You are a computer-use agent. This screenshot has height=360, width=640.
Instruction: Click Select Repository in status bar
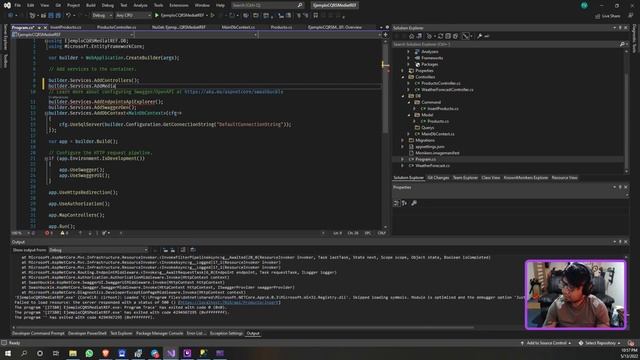tap(600, 343)
